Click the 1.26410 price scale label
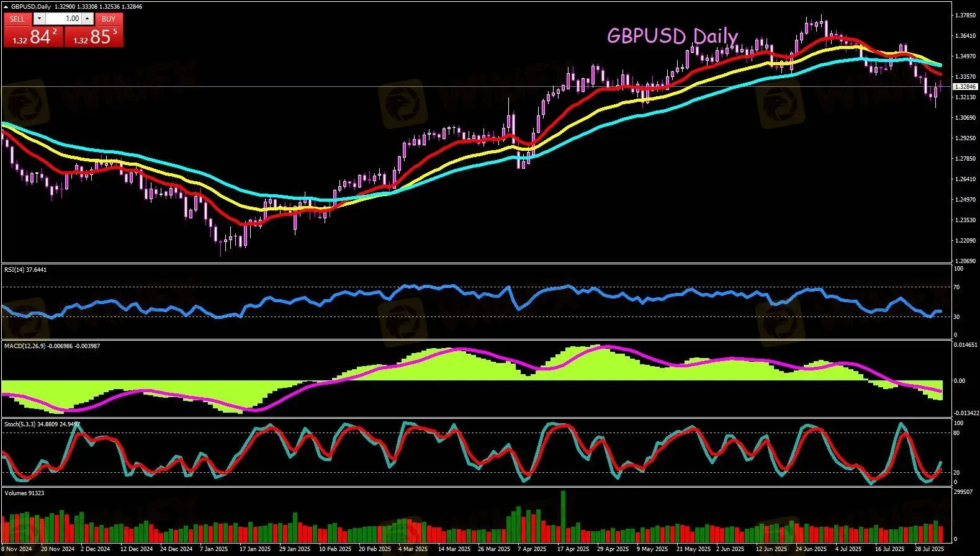Screen dimensions: 980x556 964,179
